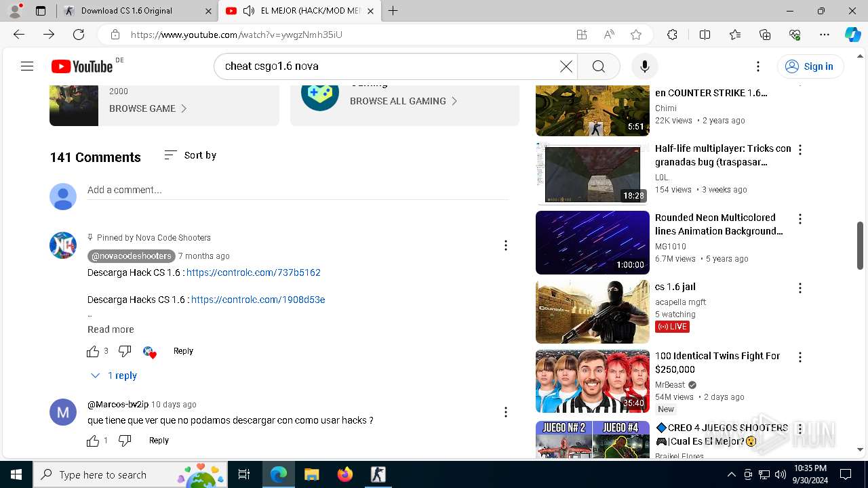The height and width of the screenshot is (488, 868).
Task: Open a new browser tab
Action: [393, 11]
